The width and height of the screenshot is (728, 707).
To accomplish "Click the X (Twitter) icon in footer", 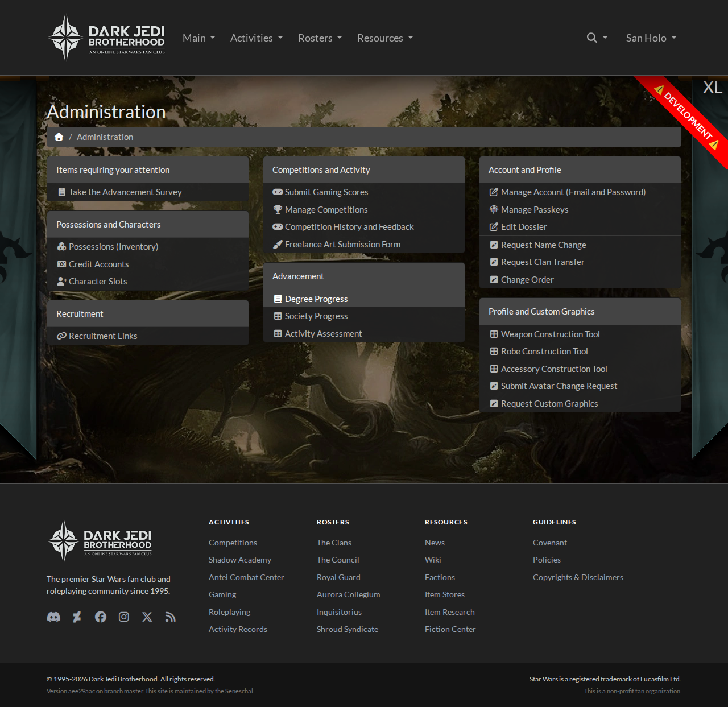I will 147,617.
